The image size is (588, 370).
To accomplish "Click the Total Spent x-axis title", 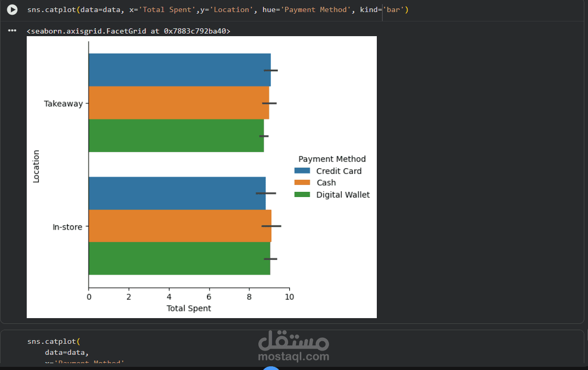I will click(189, 308).
